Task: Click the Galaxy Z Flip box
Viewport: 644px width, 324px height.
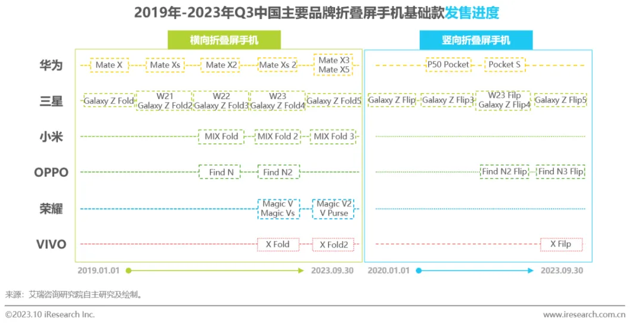Action: 391,100
